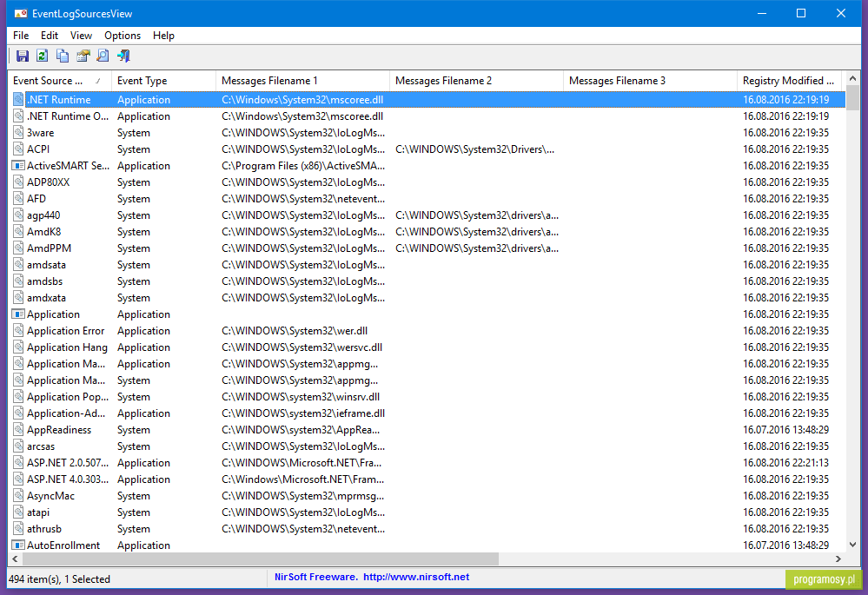
Task: Click the icon beside AsyncMac row
Action: (x=18, y=496)
